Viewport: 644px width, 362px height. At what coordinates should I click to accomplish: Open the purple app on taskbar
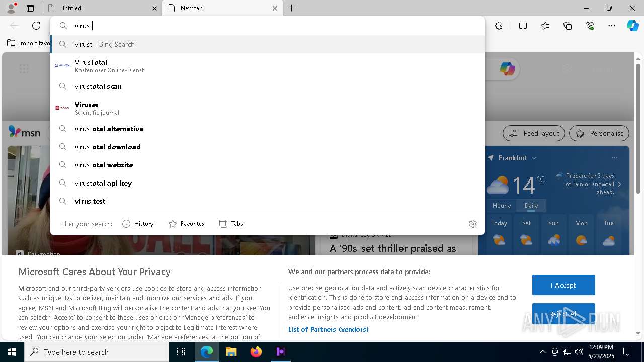tap(281, 352)
